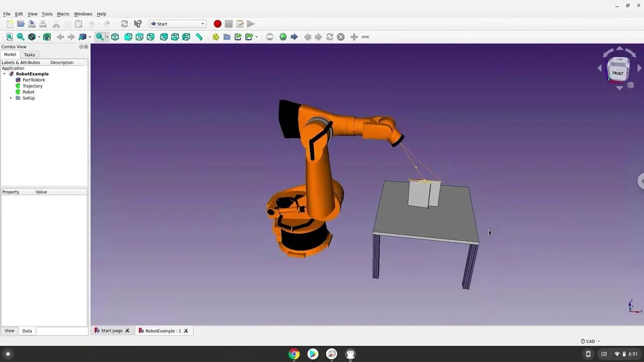This screenshot has height=362, width=644.
Task: Execute the macro with the green play icon
Action: point(251,24)
